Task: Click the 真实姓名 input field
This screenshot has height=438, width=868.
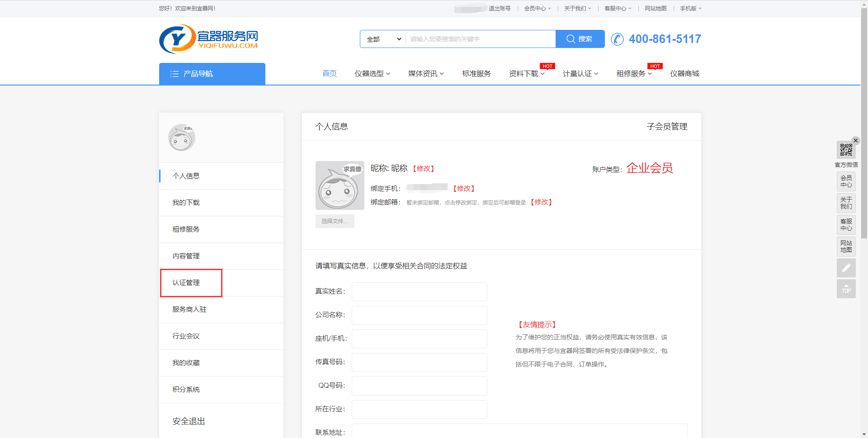Action: (x=420, y=292)
